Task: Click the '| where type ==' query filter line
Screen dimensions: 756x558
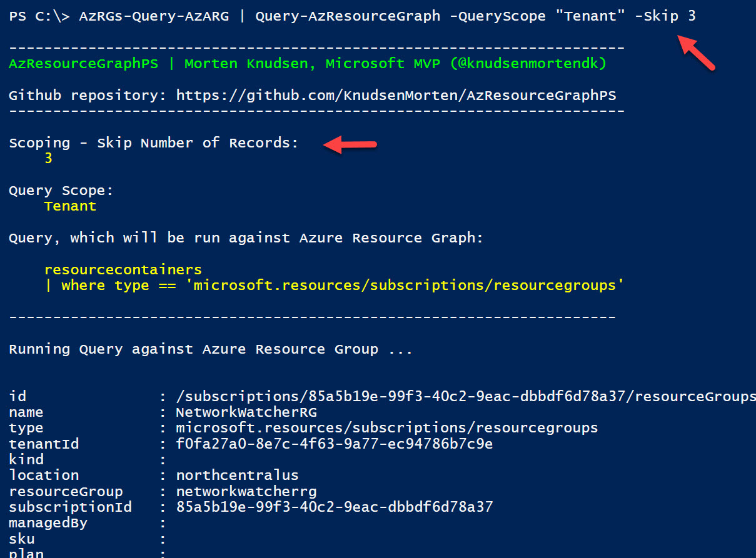Action: click(334, 286)
